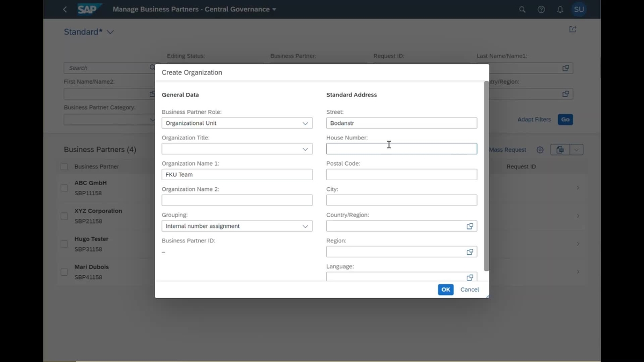
Task: Open the Business Partner Role dropdown
Action: 306,123
